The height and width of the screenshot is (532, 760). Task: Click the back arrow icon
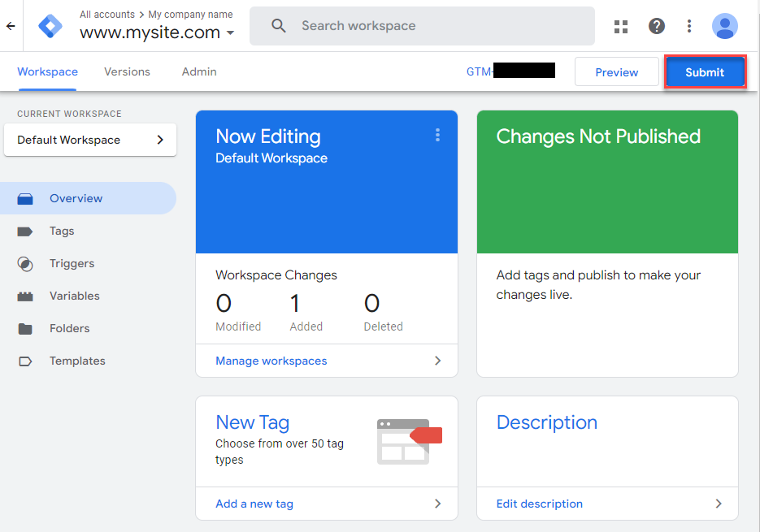[x=11, y=26]
